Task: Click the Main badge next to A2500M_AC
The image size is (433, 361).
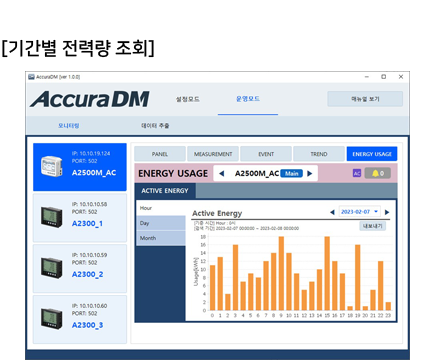Action: point(292,173)
